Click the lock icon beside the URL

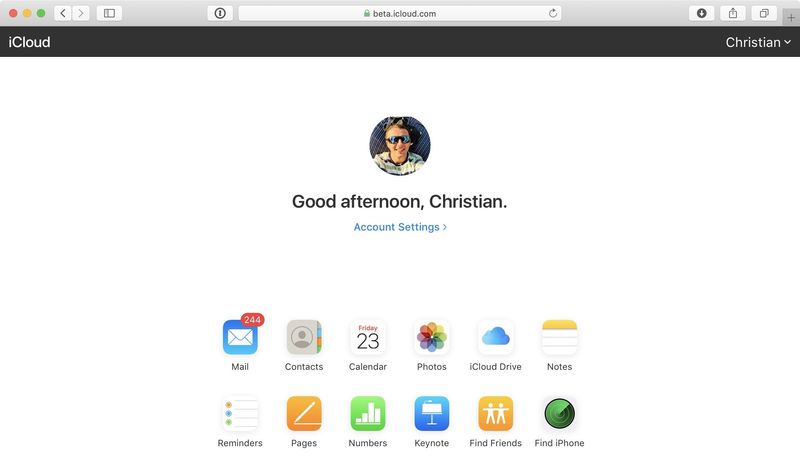[367, 13]
